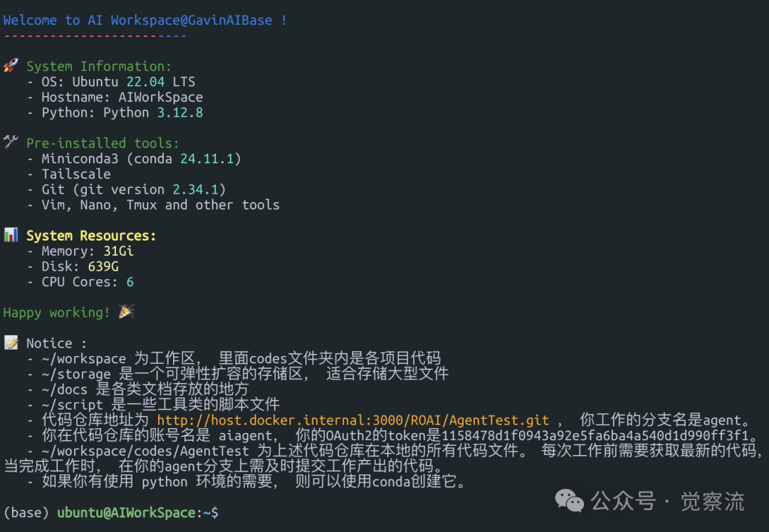The width and height of the screenshot is (769, 532).
Task: Select the bar chart icon near System Resources
Action: click(x=11, y=234)
